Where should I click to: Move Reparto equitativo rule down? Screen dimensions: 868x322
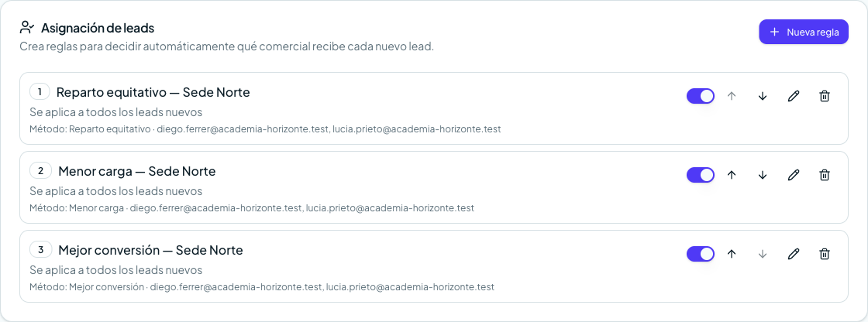(x=763, y=96)
